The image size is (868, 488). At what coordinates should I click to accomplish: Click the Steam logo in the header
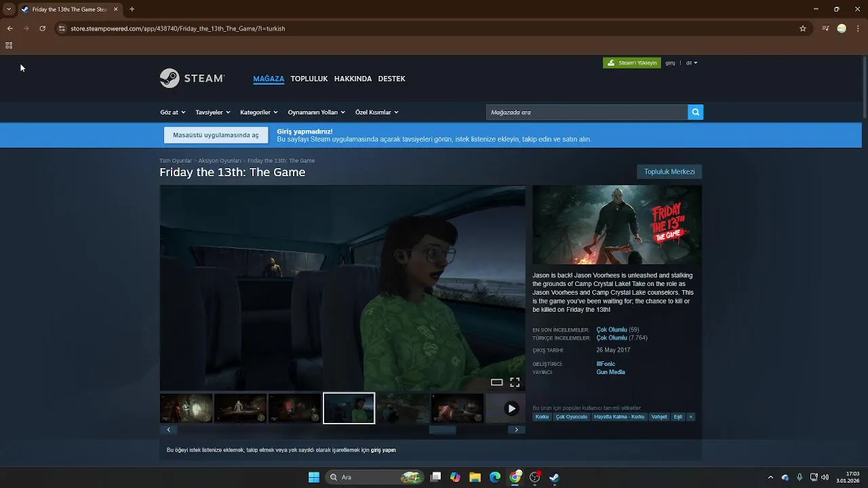click(x=192, y=78)
